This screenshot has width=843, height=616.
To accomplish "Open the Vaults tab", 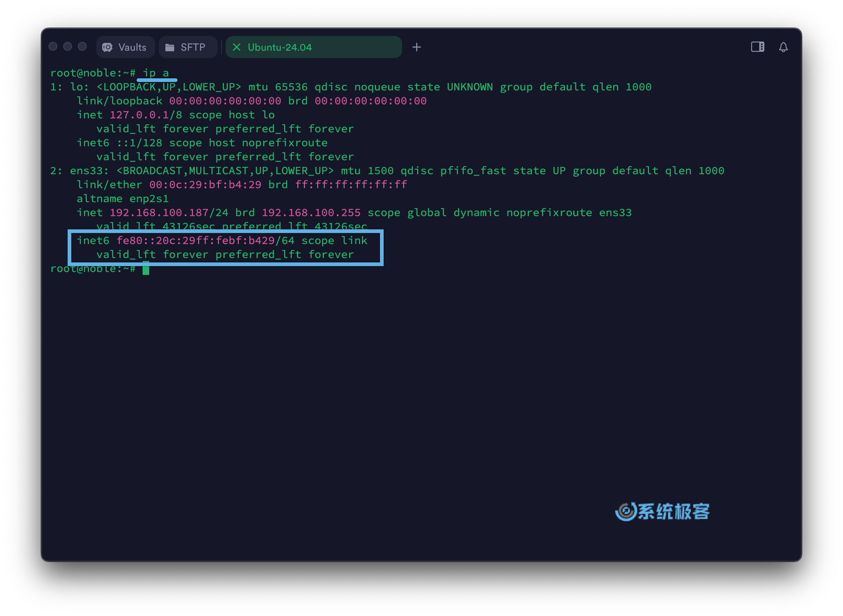I will click(125, 47).
